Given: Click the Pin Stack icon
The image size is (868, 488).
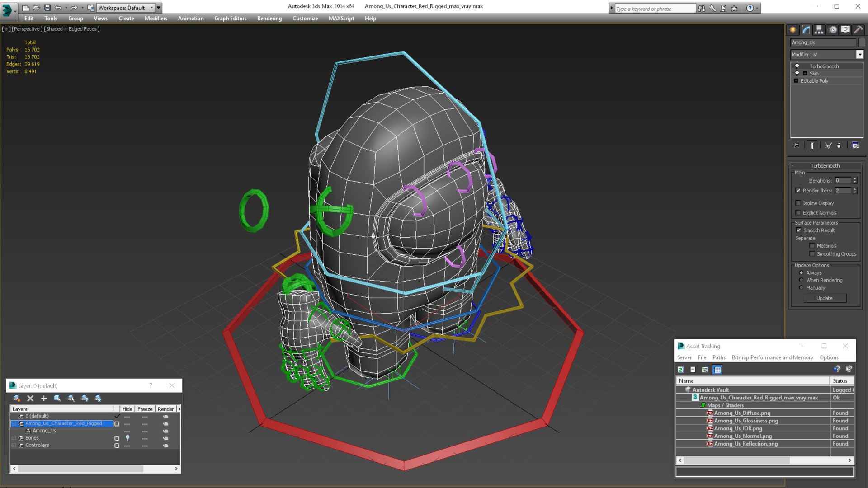Looking at the screenshot, I should [x=797, y=145].
